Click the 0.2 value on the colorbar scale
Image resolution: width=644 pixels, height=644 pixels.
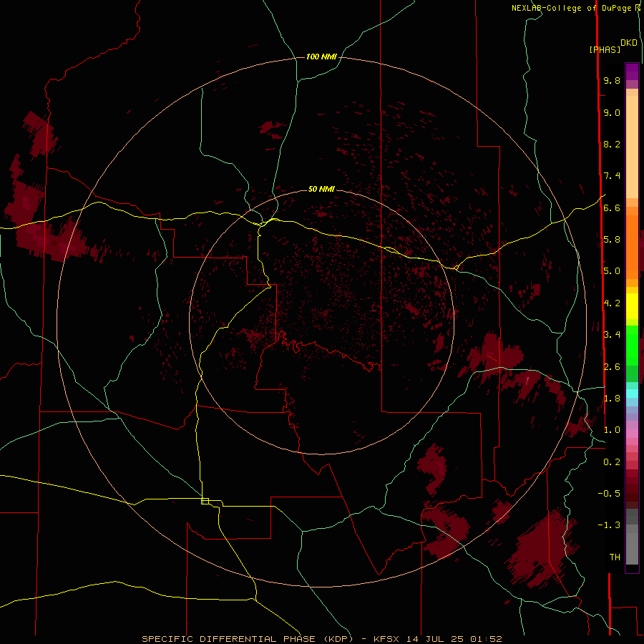(612, 462)
